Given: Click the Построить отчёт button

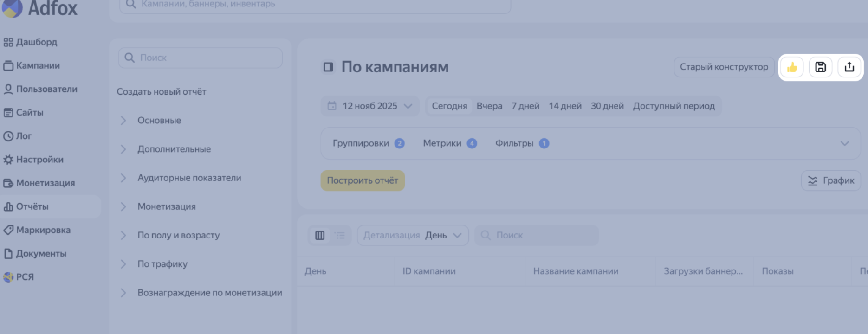Looking at the screenshot, I should point(363,180).
